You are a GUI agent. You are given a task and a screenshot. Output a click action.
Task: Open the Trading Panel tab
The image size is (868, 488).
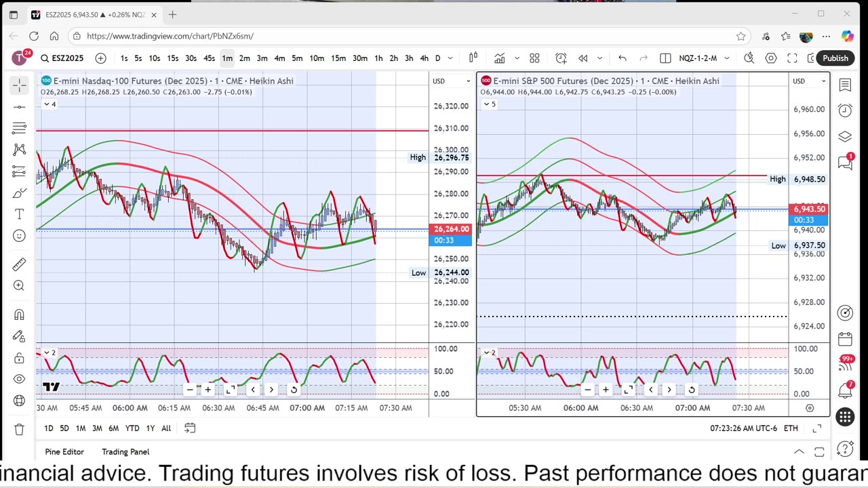(x=125, y=452)
